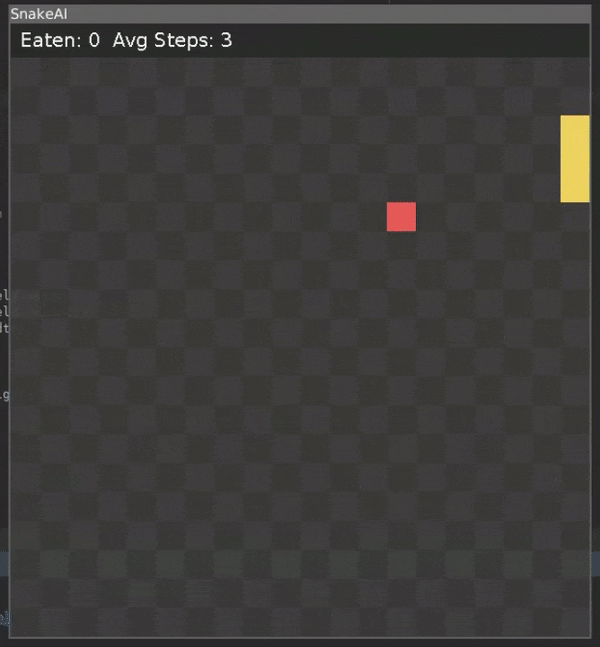
Task: Click the grid cell directly right of the red food
Action: (430, 217)
